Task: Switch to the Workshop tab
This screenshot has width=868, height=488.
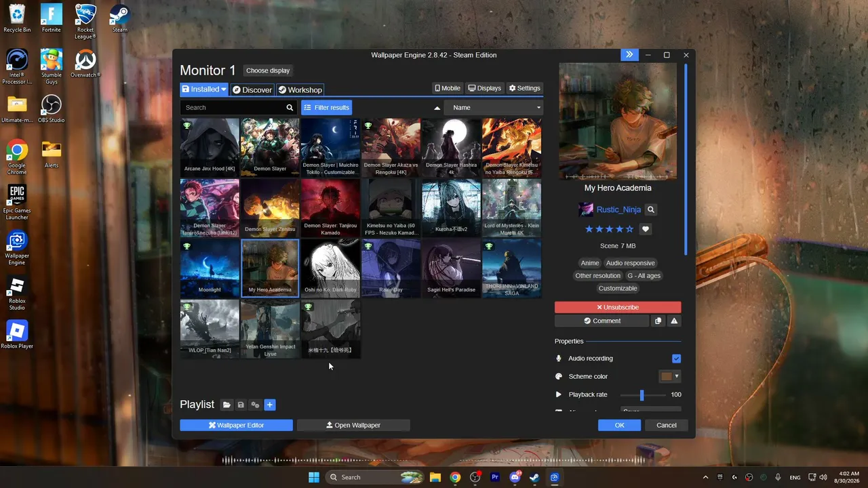Action: click(300, 89)
